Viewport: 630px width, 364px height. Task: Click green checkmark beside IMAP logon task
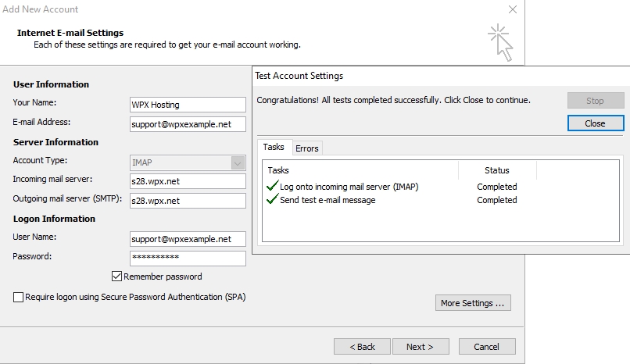(x=272, y=187)
